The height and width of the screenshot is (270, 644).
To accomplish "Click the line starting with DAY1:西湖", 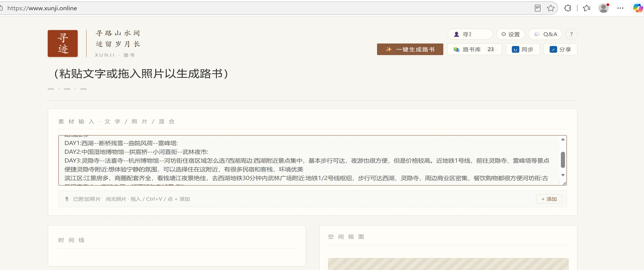I will [x=121, y=143].
